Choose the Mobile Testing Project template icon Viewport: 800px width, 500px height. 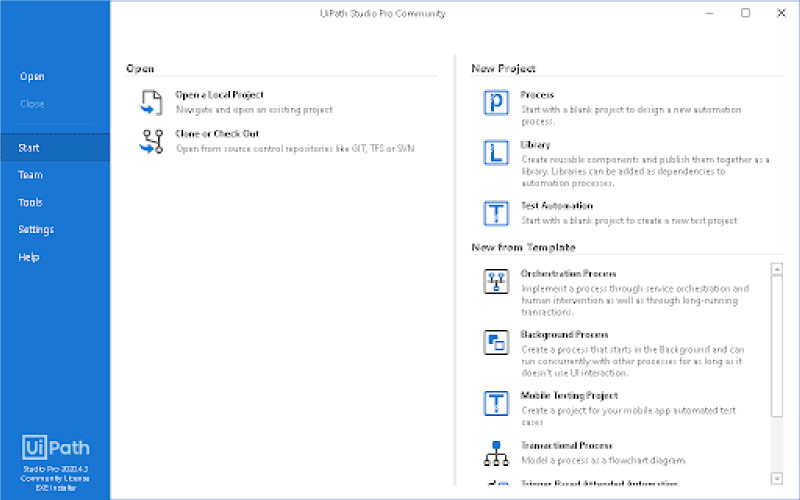click(496, 403)
